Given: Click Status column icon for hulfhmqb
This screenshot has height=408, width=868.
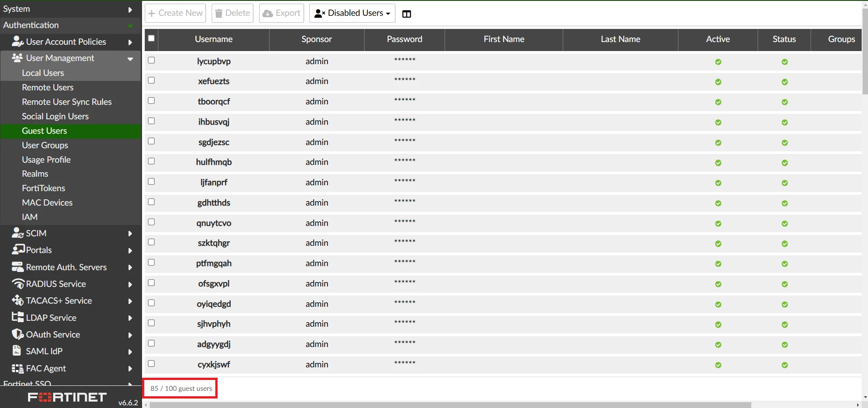Looking at the screenshot, I should point(784,163).
